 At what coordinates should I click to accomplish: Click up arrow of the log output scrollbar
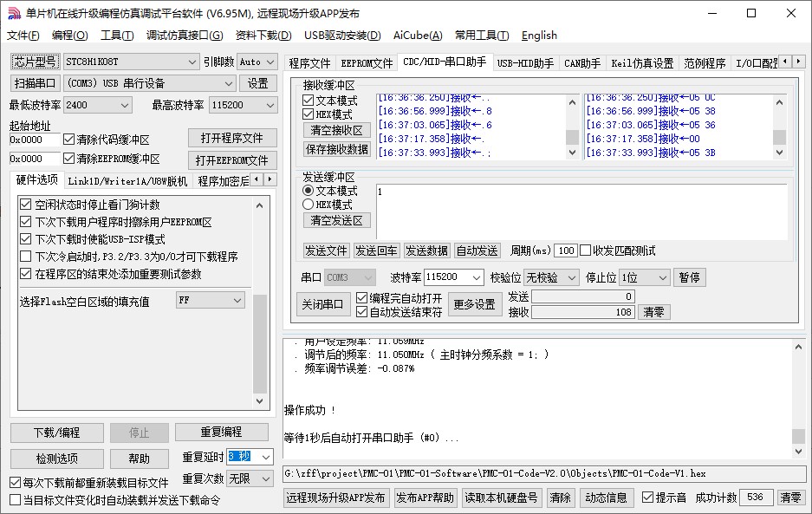point(798,348)
